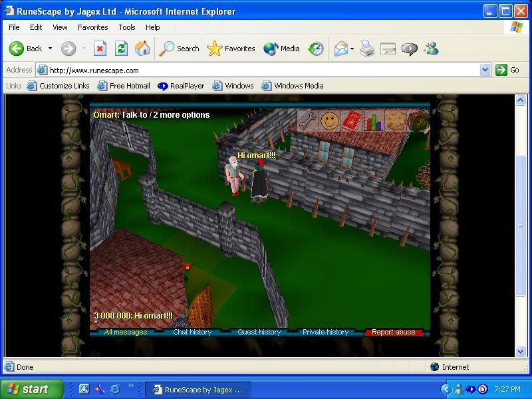Open the Media pane
532x399 pixels.
pos(281,49)
